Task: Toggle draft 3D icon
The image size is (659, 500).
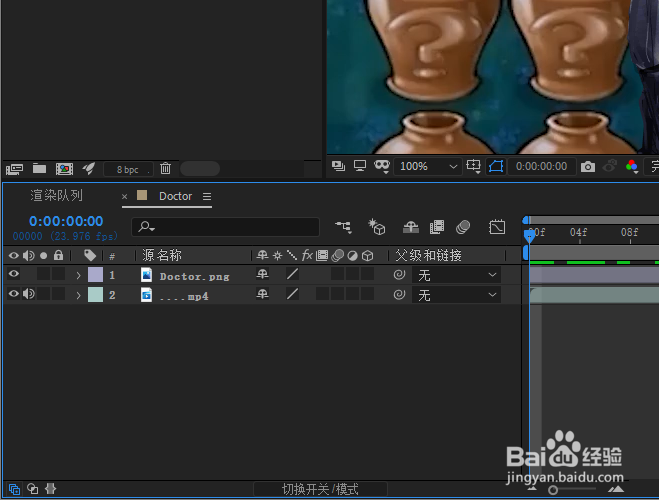Action: (377, 227)
